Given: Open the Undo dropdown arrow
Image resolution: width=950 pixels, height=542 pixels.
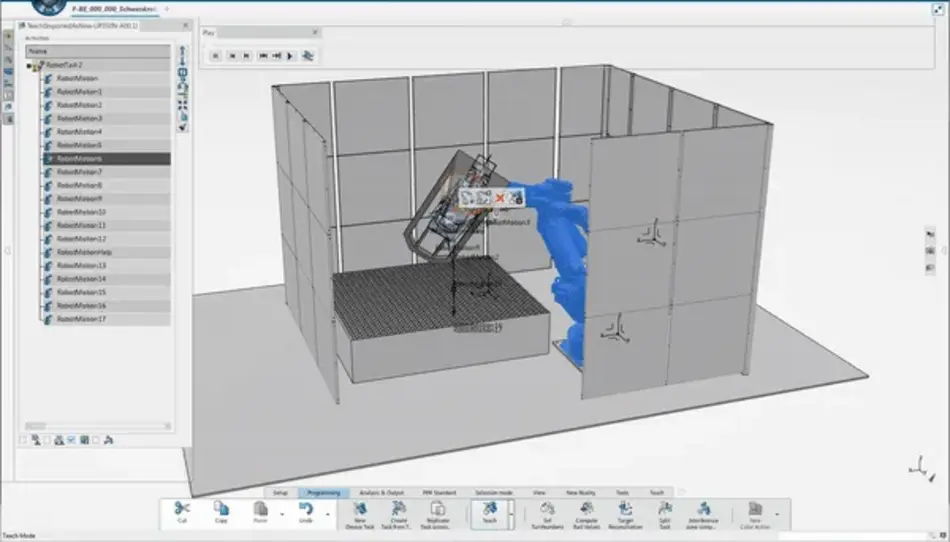Looking at the screenshot, I should pos(326,516).
